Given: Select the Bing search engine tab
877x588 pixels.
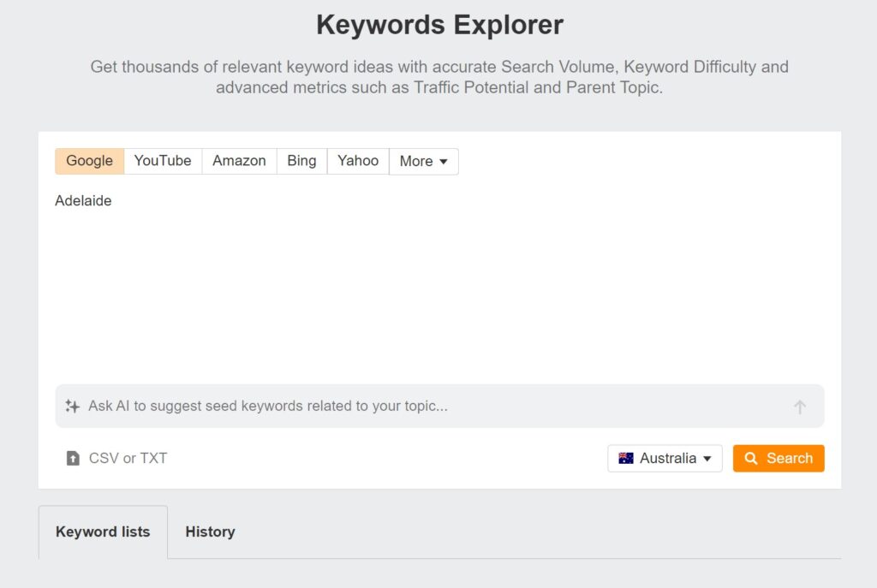Looking at the screenshot, I should 301,161.
